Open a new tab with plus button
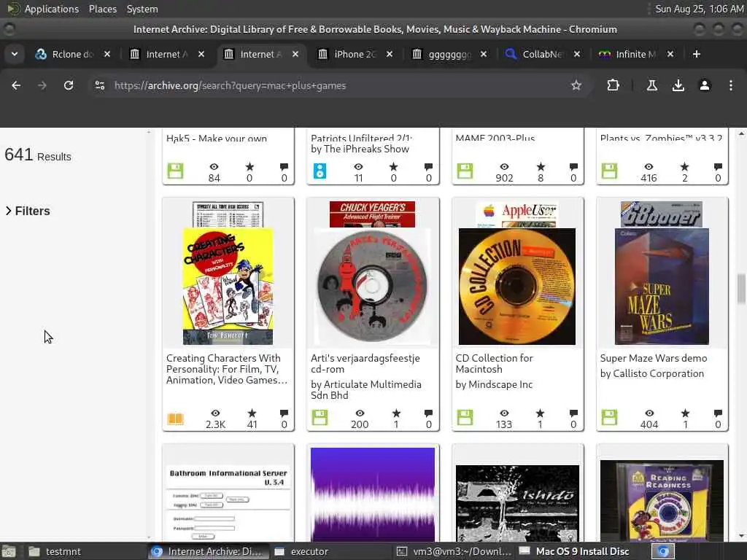The height and width of the screenshot is (560, 747). tap(697, 54)
